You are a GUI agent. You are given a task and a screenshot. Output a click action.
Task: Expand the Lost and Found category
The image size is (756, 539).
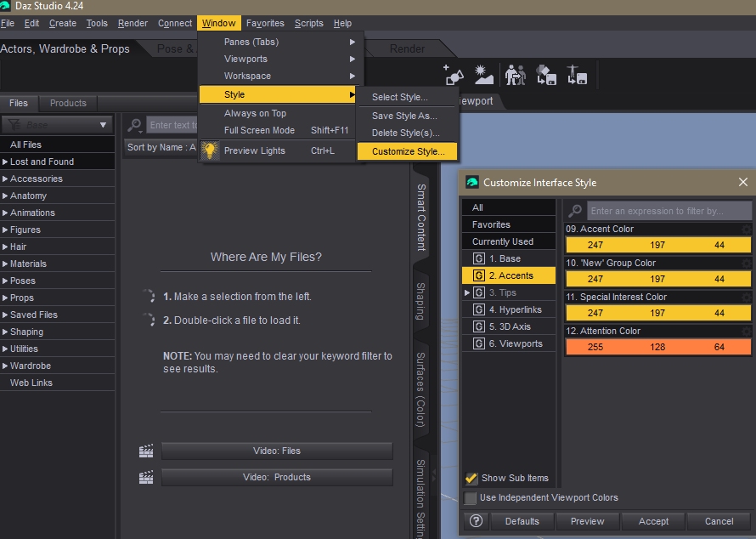click(5, 162)
